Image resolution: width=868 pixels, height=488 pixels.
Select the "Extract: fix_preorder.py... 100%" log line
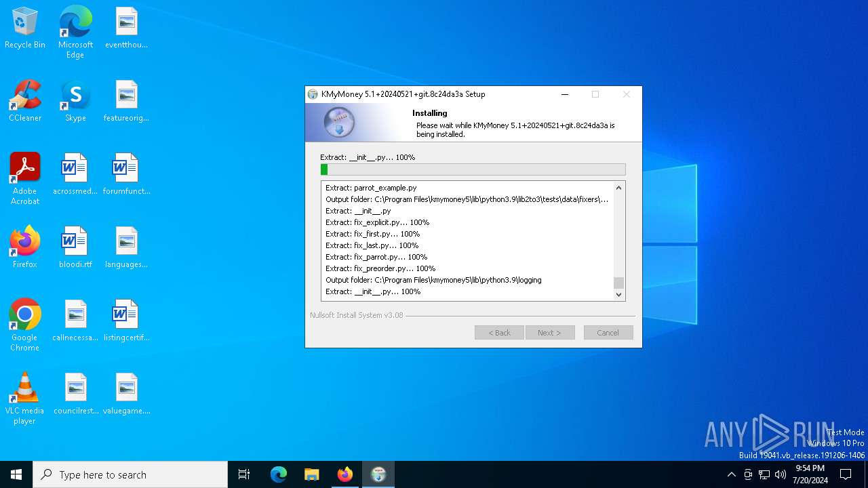pos(380,268)
